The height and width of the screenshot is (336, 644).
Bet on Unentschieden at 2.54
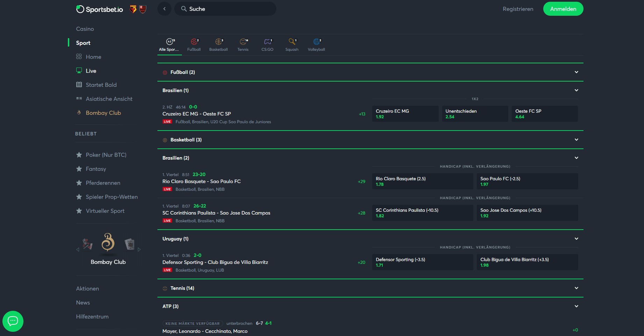[x=475, y=114]
